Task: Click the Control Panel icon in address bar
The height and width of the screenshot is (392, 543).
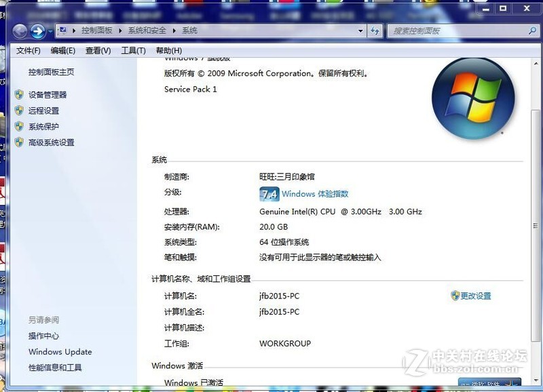Action: [62, 31]
